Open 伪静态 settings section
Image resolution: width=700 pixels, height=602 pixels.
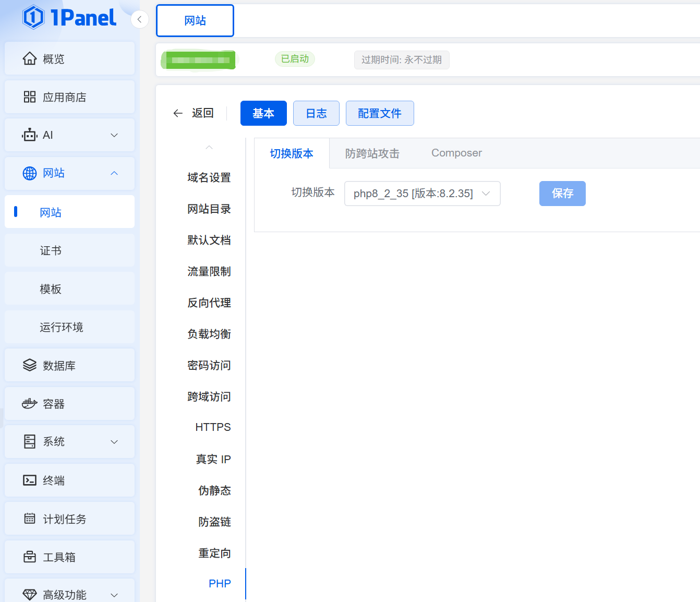click(x=214, y=490)
